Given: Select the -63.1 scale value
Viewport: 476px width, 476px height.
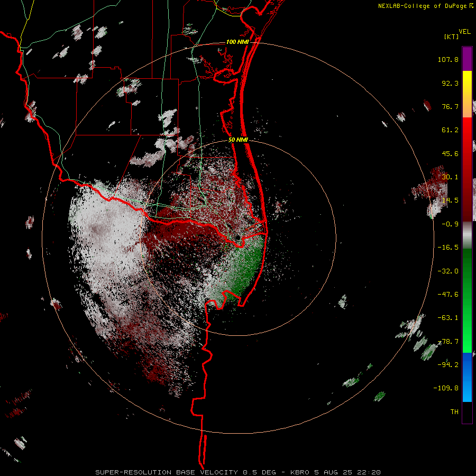Looking at the screenshot, I should (448, 318).
